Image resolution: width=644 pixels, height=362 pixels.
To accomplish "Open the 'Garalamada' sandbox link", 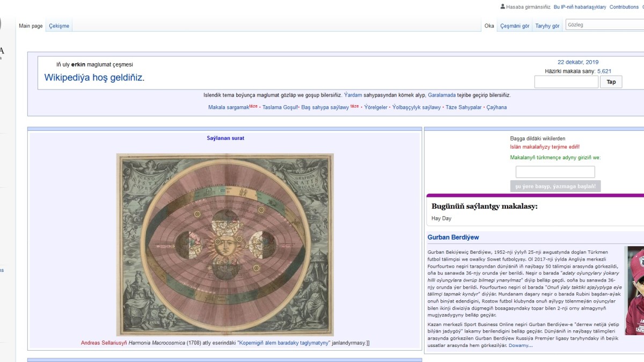I will coord(442,95).
